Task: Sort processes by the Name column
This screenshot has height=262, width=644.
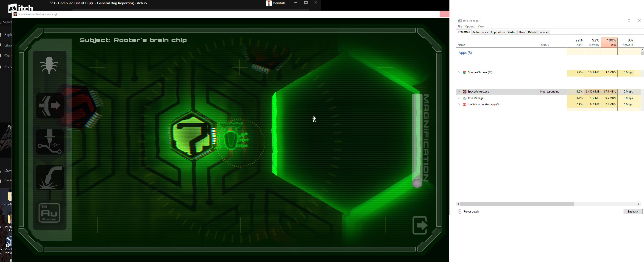Action: [498, 42]
